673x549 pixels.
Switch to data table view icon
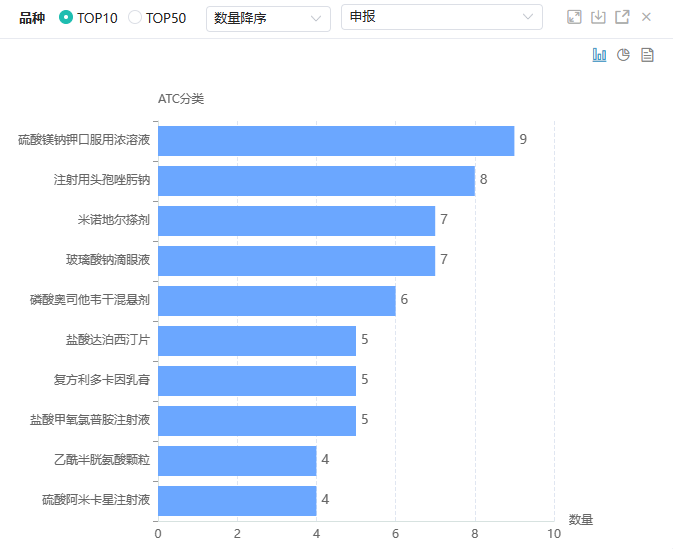coord(647,55)
